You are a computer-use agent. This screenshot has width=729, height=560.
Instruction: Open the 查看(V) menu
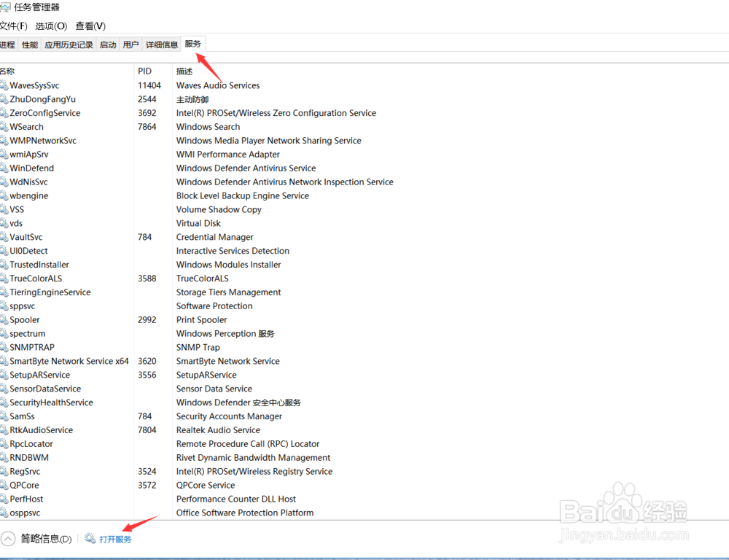click(x=90, y=26)
